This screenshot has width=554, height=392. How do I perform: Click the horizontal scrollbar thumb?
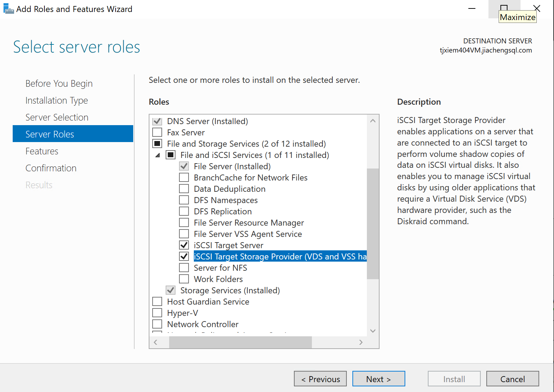point(240,342)
